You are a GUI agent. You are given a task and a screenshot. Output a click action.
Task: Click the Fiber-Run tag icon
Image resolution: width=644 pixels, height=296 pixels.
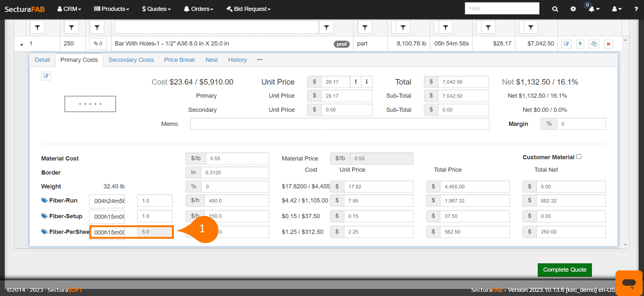coord(44,200)
